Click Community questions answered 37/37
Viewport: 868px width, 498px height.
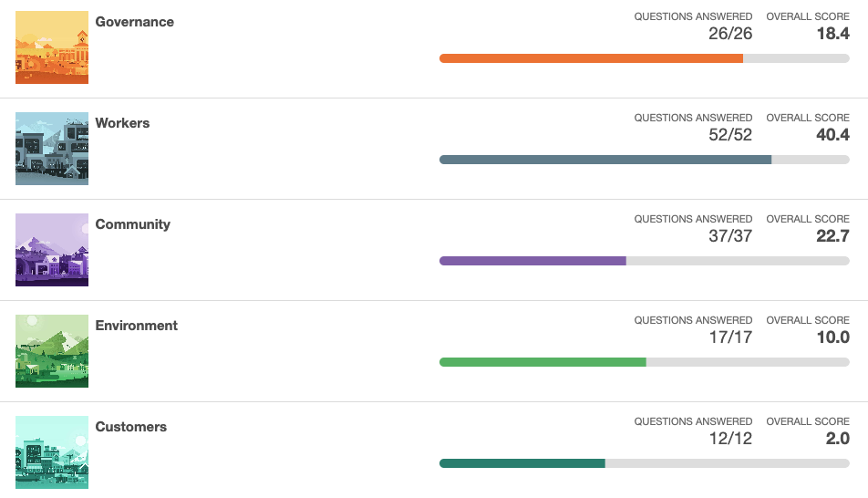730,236
